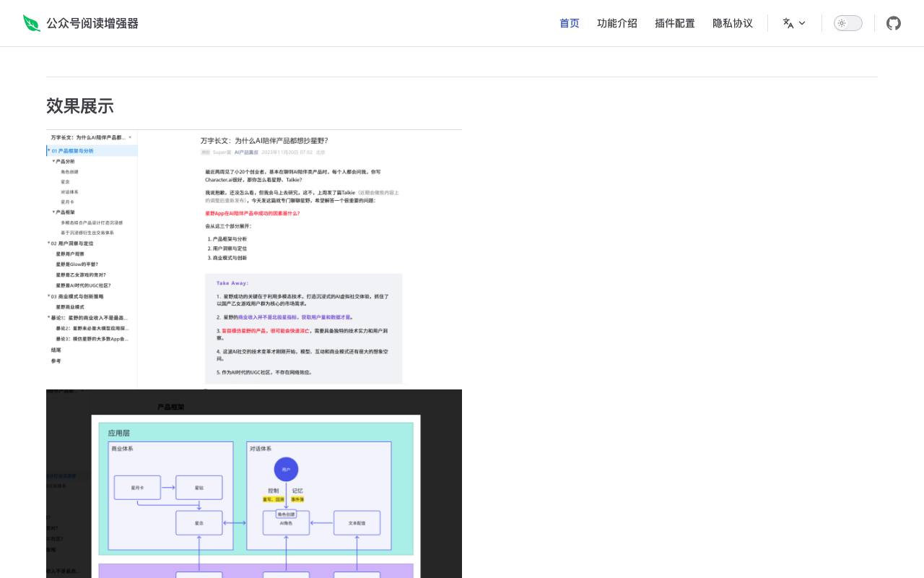Open the GitHub repository icon link
This screenshot has width=924, height=578.
pos(894,23)
